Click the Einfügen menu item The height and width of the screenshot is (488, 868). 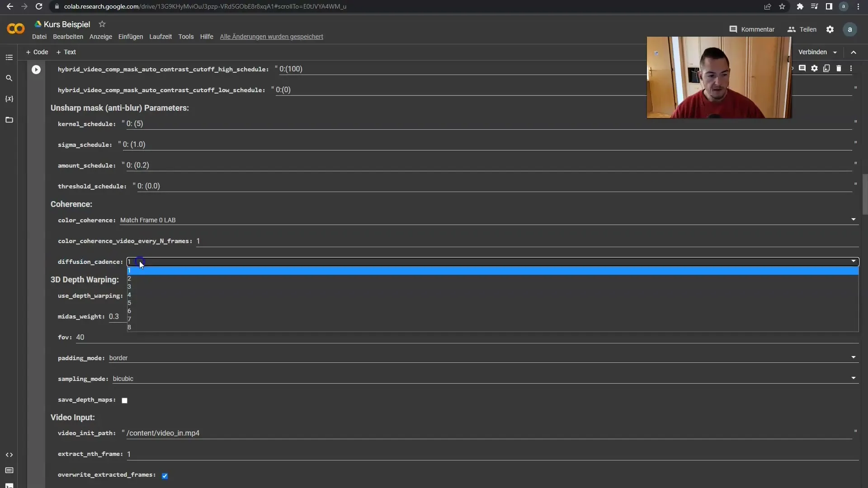(x=131, y=36)
